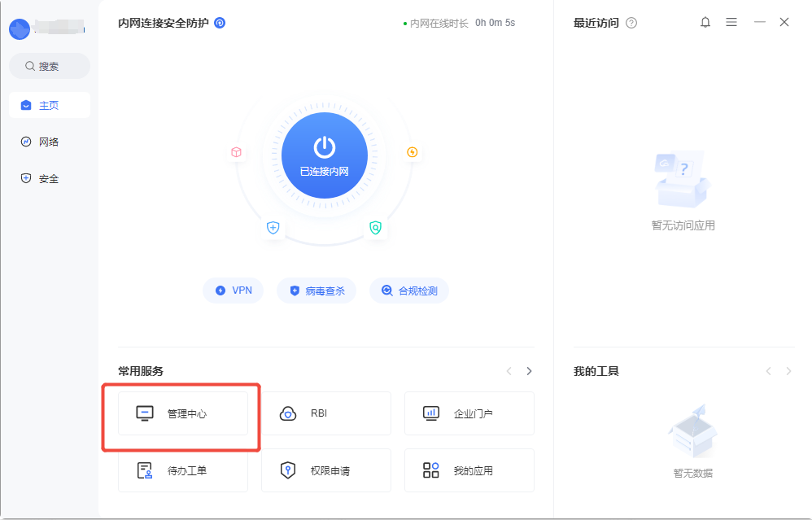Open the 管理中心 service card
This screenshot has height=520, width=812.
click(x=183, y=413)
